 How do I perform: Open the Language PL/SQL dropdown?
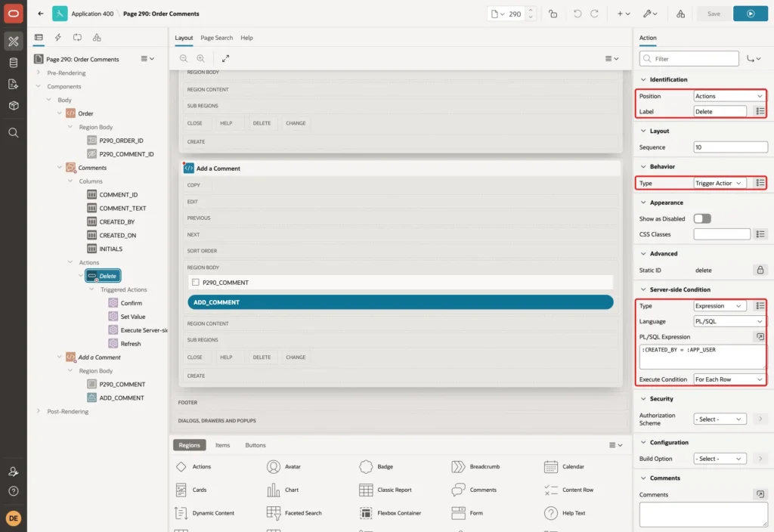click(729, 321)
